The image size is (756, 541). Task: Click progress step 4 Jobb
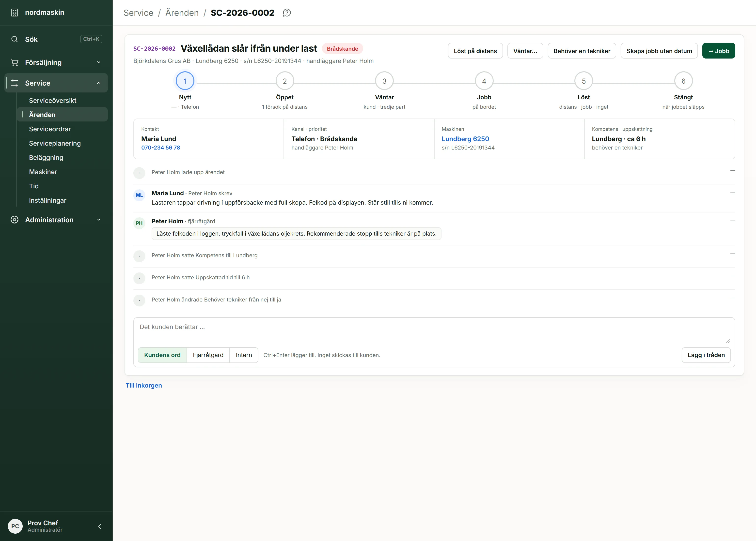coord(484,81)
